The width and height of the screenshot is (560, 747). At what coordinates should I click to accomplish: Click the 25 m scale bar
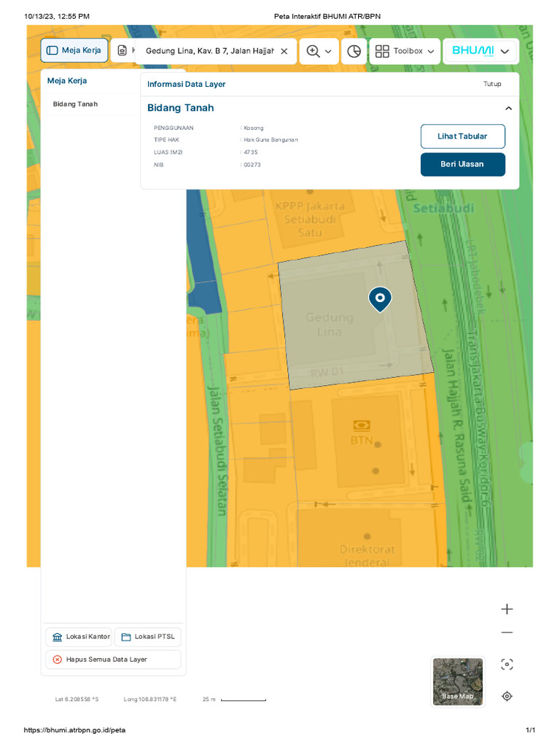coord(244,700)
